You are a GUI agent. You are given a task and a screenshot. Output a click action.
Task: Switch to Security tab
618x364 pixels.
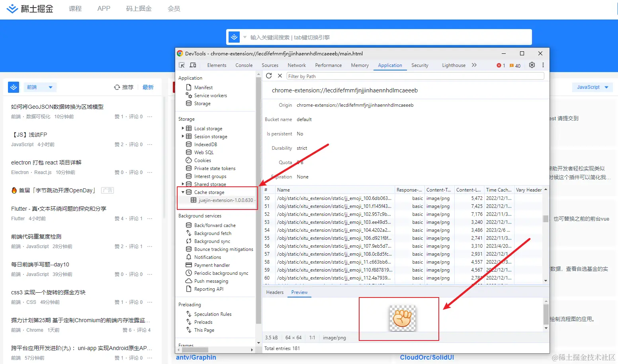pos(420,65)
